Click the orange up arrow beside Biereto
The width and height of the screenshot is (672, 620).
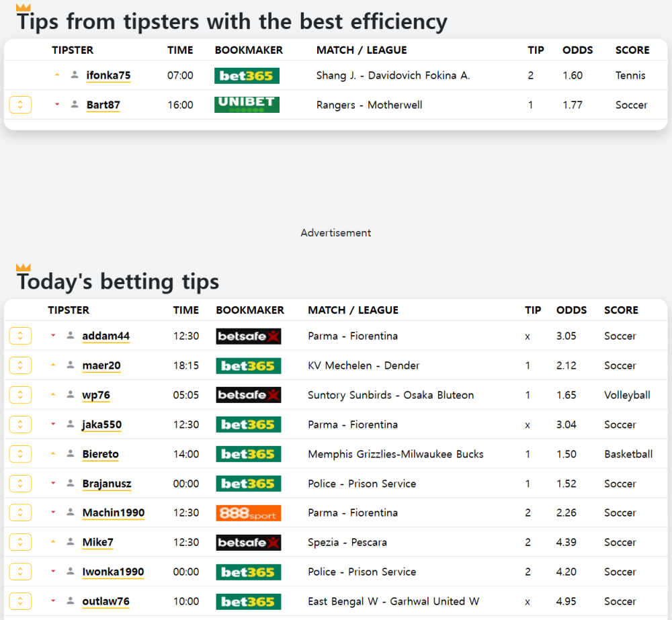click(53, 453)
